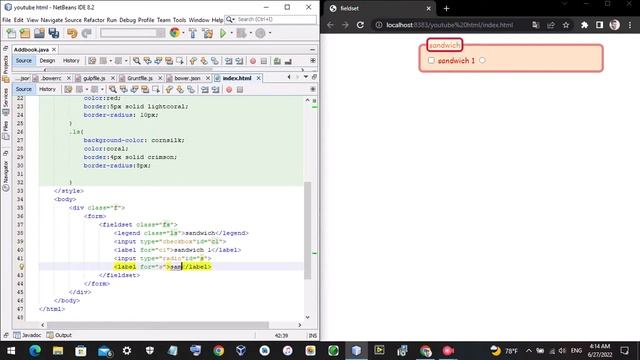640x360 pixels.
Task: Click the sandwich 1 label in browser
Action: point(456,60)
